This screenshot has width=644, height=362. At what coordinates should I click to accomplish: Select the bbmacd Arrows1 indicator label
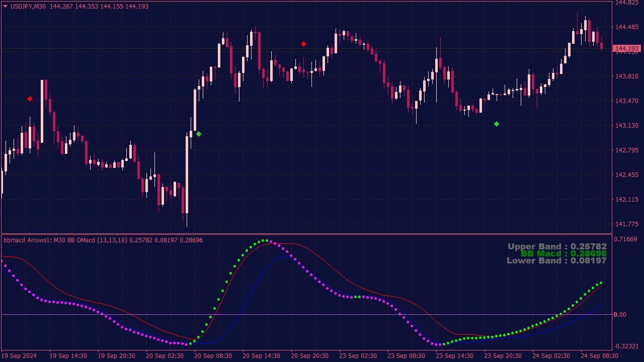tap(103, 240)
